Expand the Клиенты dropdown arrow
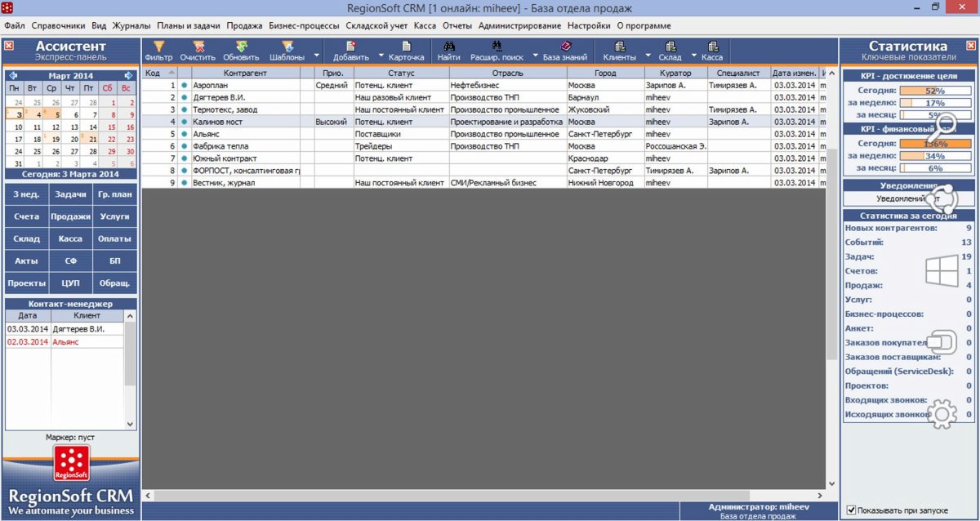980x521 pixels. pos(648,56)
